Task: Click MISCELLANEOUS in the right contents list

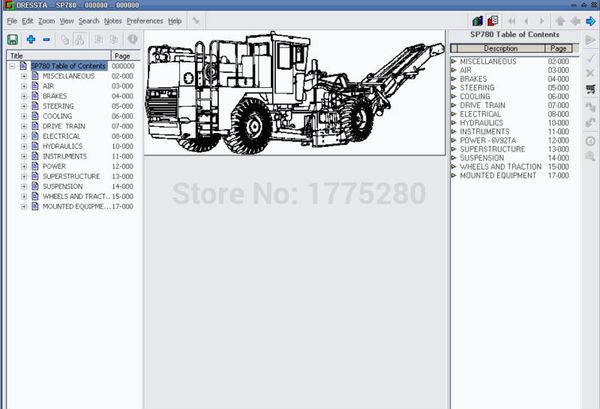Action: [488, 61]
